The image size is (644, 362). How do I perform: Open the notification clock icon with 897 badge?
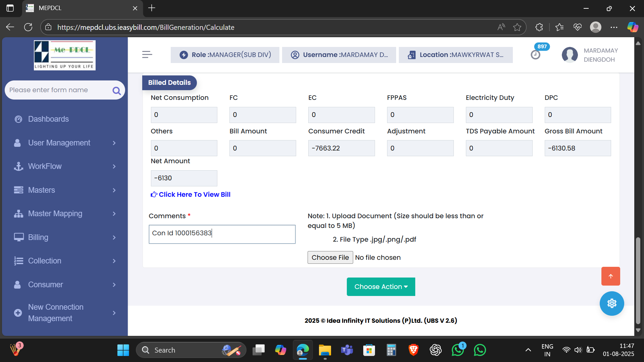(536, 54)
